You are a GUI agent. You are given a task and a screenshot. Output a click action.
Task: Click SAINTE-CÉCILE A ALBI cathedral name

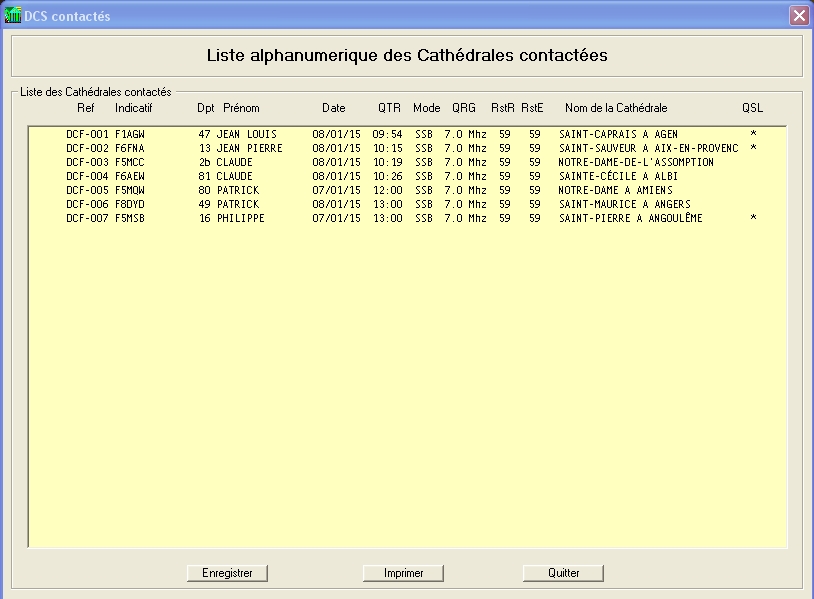click(618, 176)
